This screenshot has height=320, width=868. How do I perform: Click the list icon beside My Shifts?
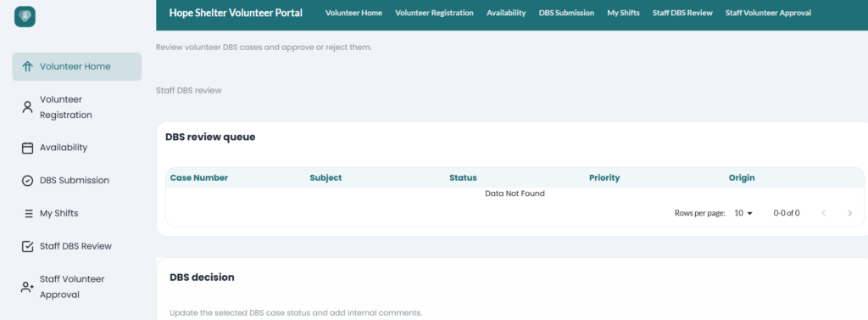pos(29,214)
